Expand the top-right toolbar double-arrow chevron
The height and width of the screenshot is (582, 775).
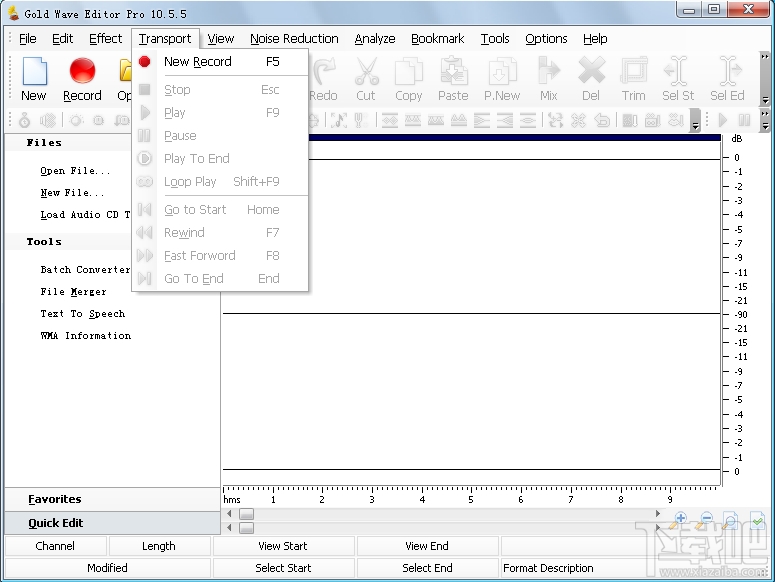click(765, 56)
